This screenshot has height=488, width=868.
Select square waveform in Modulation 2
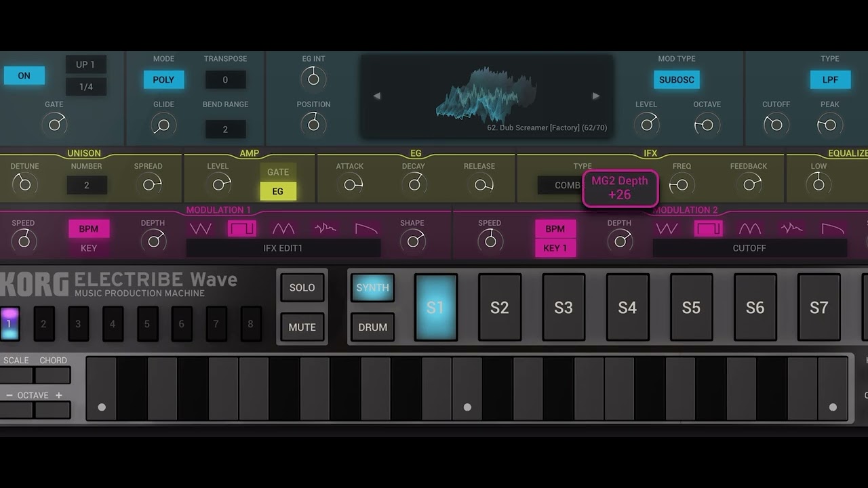[709, 228]
